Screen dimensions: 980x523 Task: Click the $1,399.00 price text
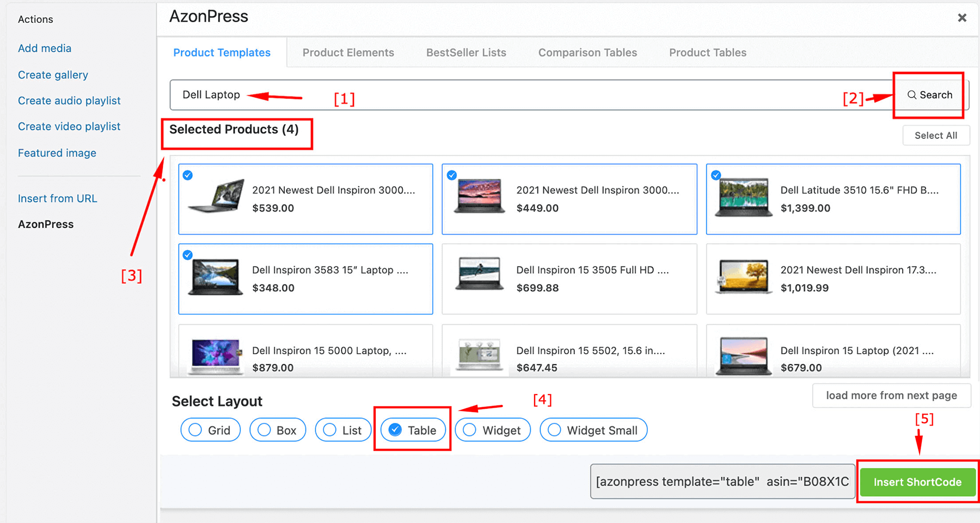pyautogui.click(x=805, y=208)
